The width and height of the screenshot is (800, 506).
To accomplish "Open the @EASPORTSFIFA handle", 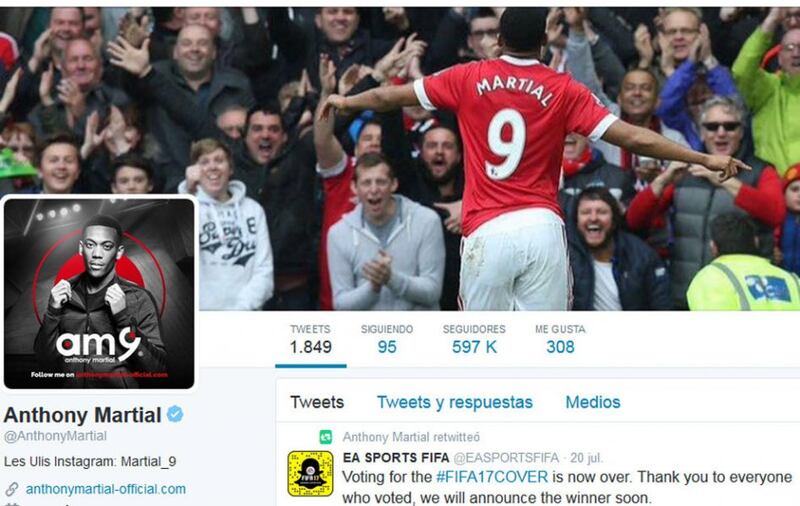I will [506, 458].
